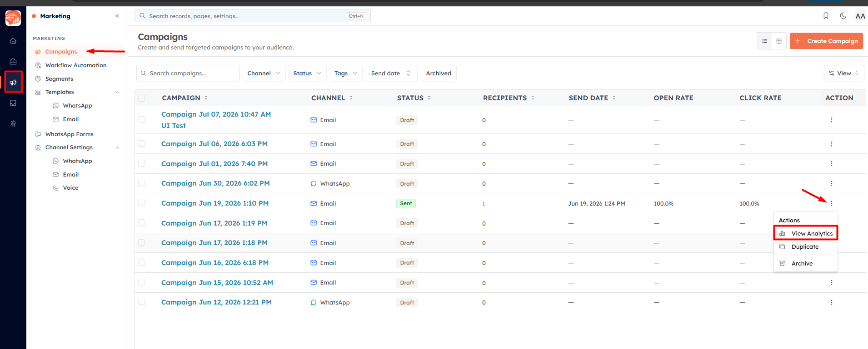Open action menu for Campaign Jul 07 row

point(832,120)
